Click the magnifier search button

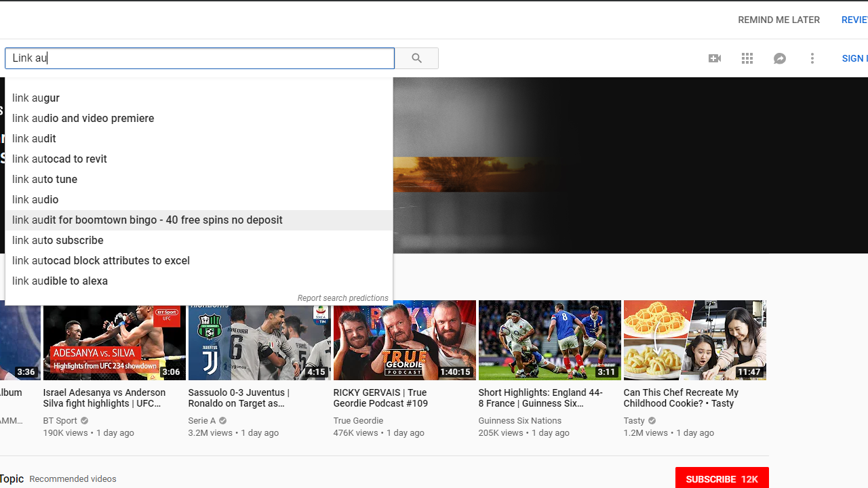(x=416, y=58)
